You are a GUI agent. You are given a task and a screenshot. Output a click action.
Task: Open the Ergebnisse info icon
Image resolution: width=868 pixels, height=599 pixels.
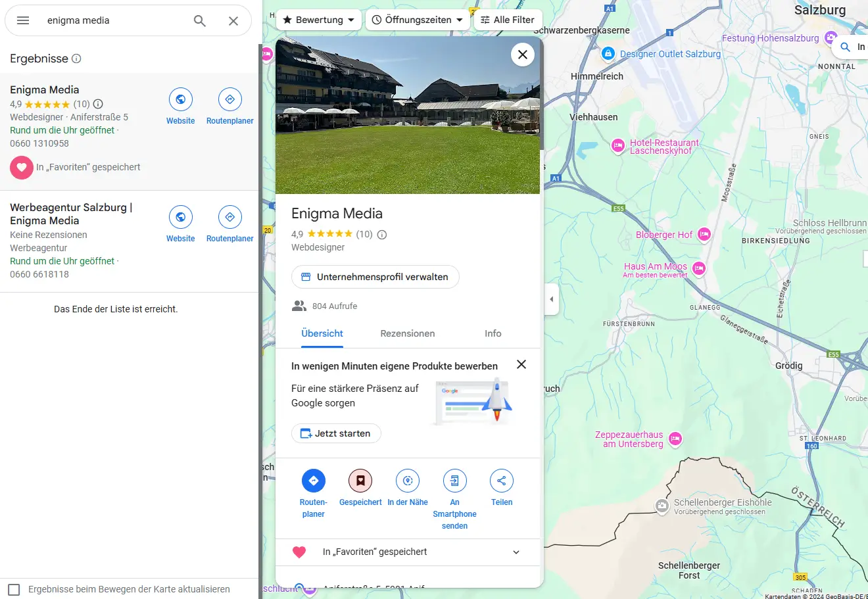click(x=76, y=59)
